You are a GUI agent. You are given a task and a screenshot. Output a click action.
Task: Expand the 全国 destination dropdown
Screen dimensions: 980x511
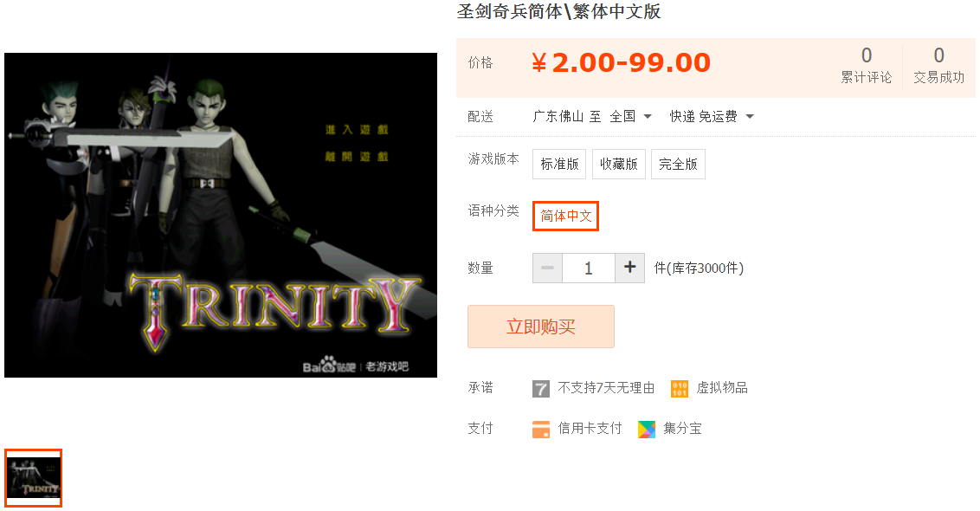[x=630, y=116]
